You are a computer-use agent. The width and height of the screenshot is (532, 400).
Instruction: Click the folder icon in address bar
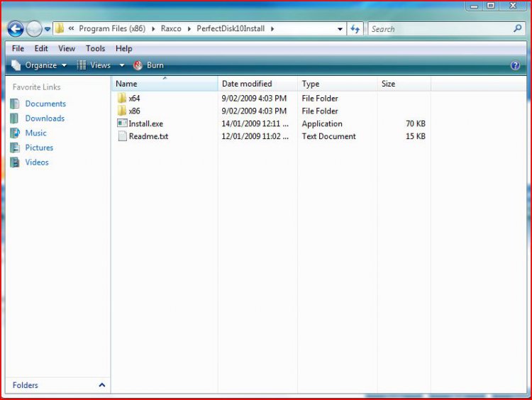click(x=60, y=28)
